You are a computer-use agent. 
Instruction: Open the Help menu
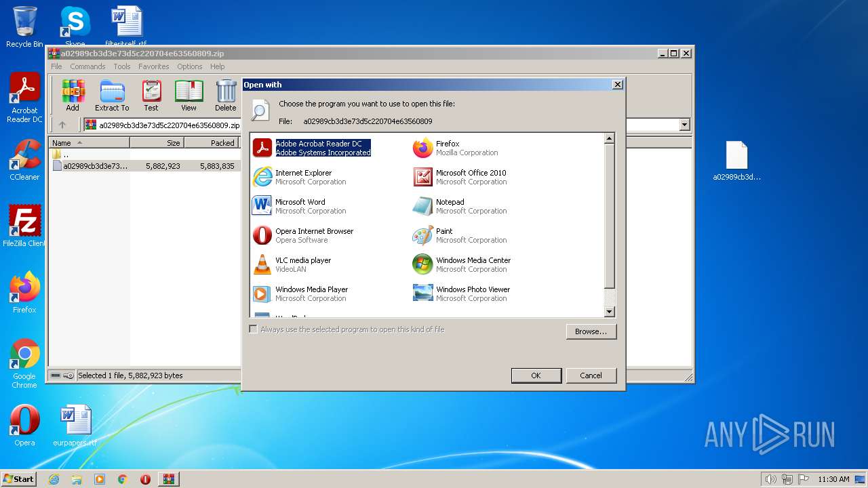[217, 66]
